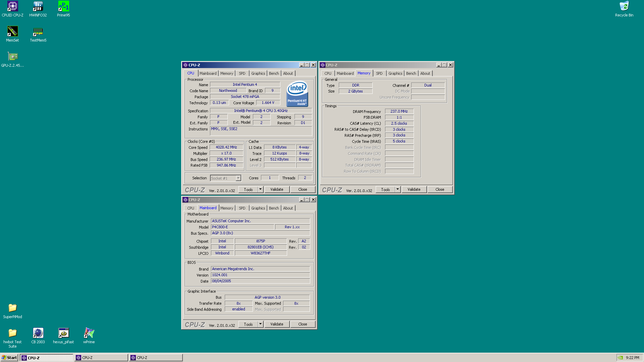This screenshot has height=362, width=644.
Task: Open the hwbot Test Suite folder
Action: [12, 338]
